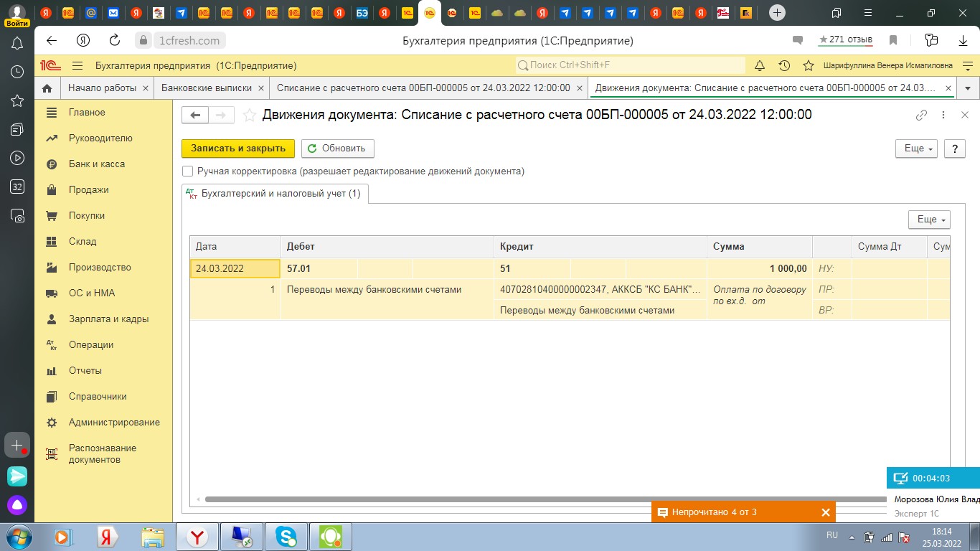This screenshot has width=980, height=551.
Task: Click the Операции Дт/Кт icon
Action: tap(52, 345)
